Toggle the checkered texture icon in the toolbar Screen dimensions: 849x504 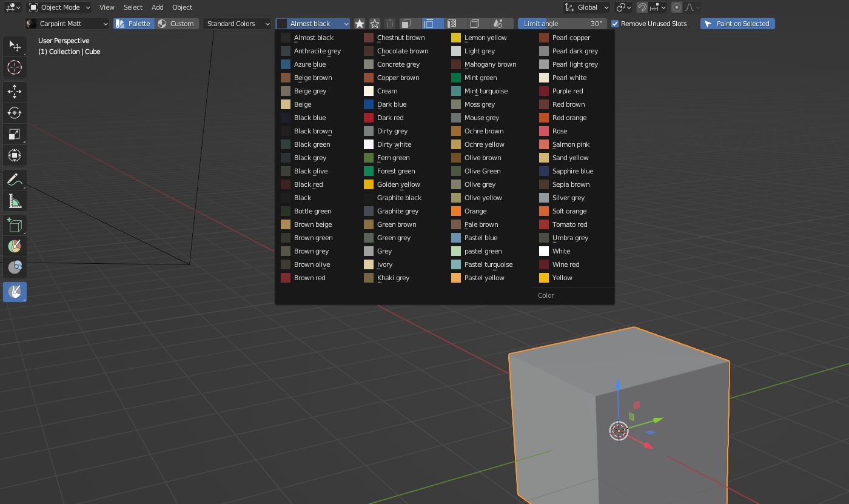tap(452, 23)
